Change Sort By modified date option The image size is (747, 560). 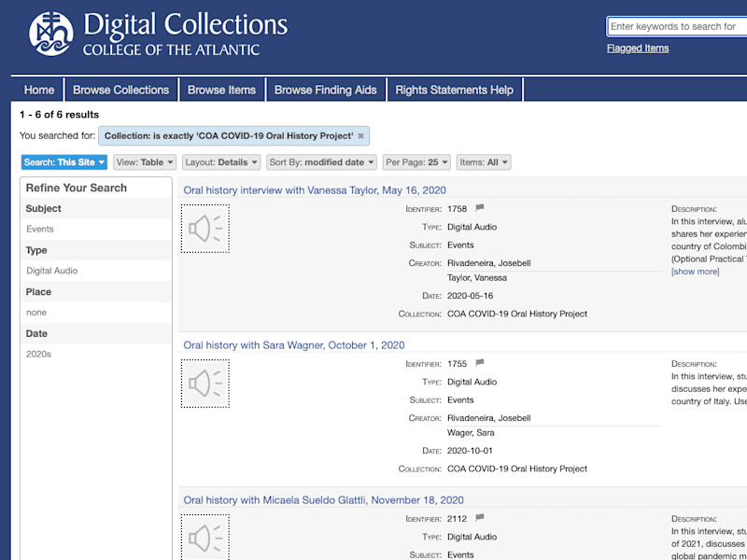321,162
